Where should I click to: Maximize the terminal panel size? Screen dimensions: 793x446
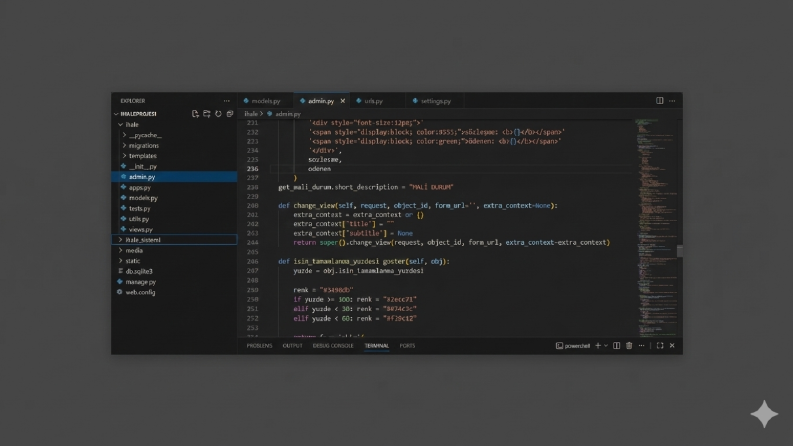(660, 345)
